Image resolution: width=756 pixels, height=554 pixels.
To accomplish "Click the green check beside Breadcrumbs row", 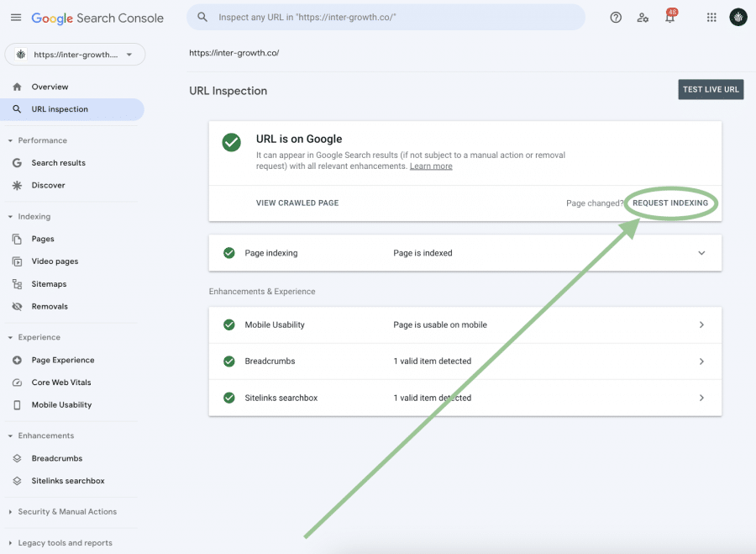I will pyautogui.click(x=229, y=361).
